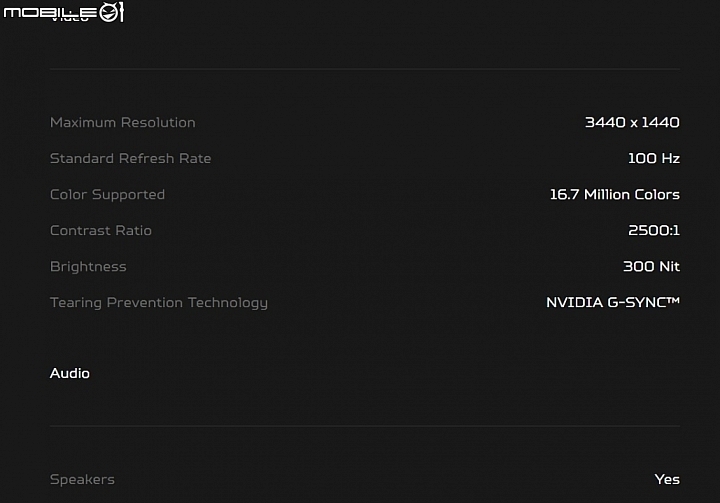The height and width of the screenshot is (503, 720).
Task: Select the Standard Refresh Rate label
Action: point(130,158)
